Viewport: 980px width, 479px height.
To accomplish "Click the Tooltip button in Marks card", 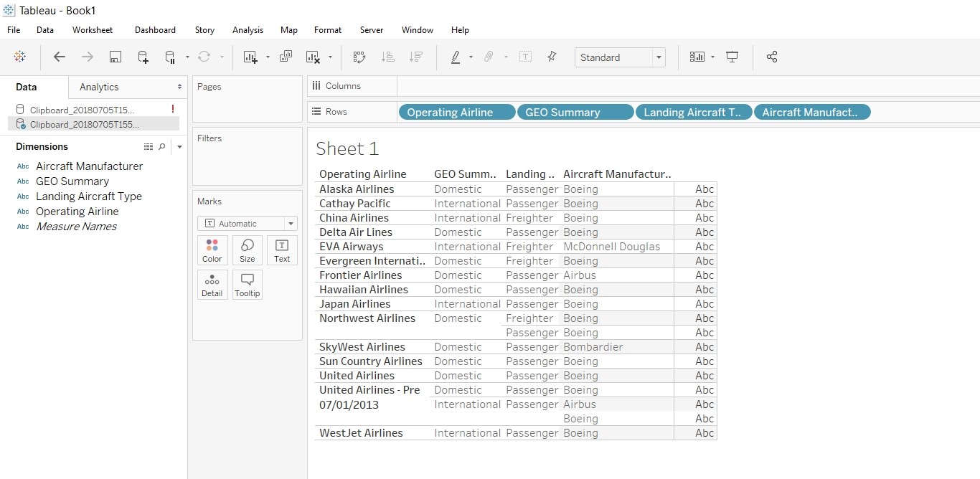I will pyautogui.click(x=247, y=284).
